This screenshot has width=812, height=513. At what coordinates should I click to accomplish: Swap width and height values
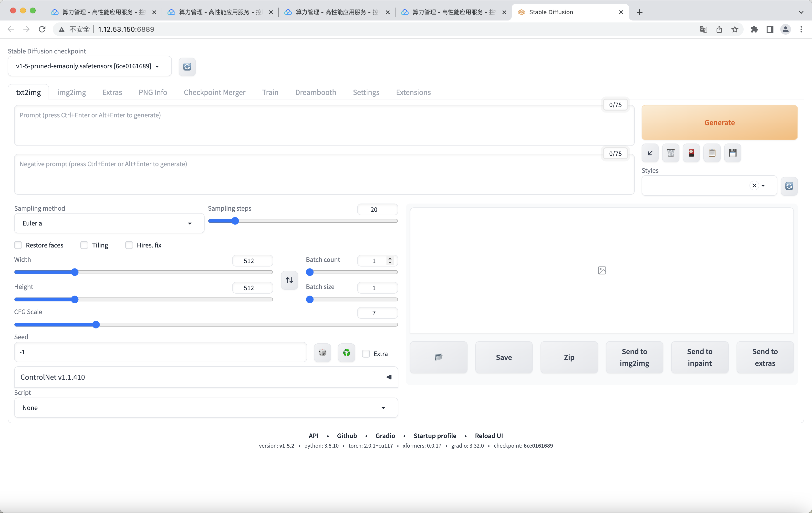(289, 280)
